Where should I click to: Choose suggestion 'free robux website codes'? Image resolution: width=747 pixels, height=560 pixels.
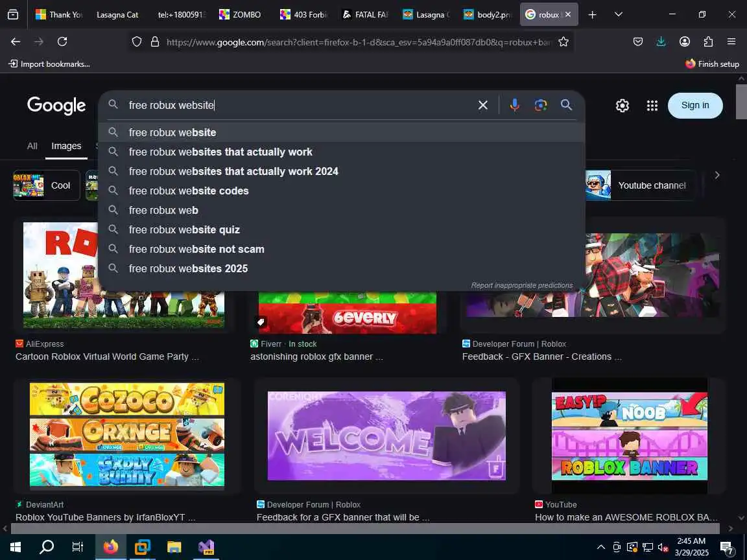click(x=341, y=191)
